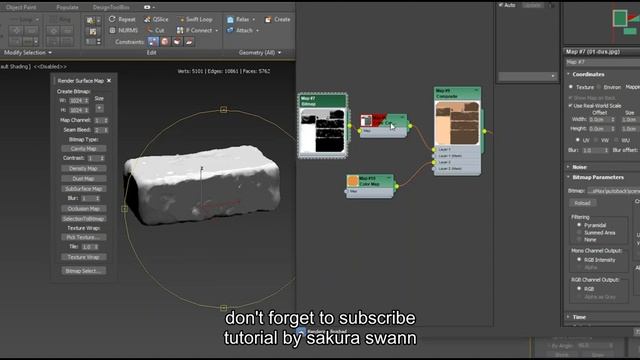640x360 pixels.
Task: Close the Render Surface Map dialog
Action: (x=109, y=81)
